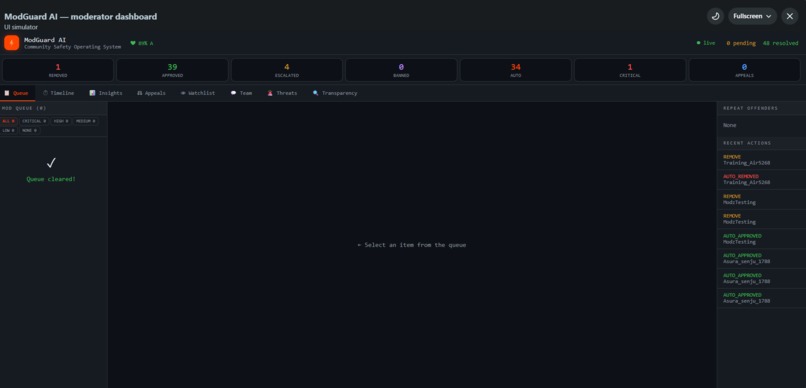Switch to the Timeline tab
Screen dimensions: 806x388
tap(59, 93)
